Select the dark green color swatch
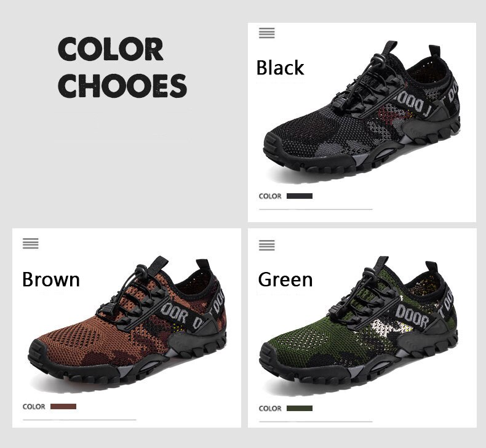Viewport: 486px width, 448px height. click(x=300, y=409)
